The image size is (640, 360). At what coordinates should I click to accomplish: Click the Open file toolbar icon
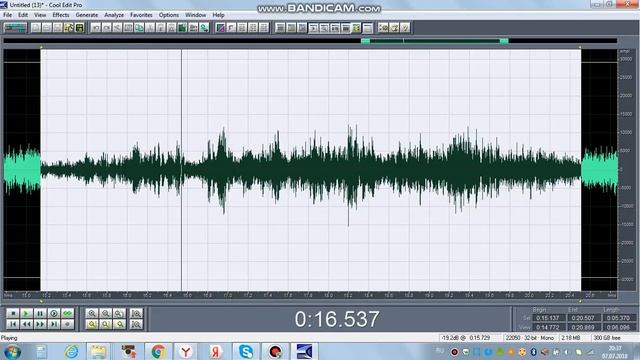(x=47, y=28)
